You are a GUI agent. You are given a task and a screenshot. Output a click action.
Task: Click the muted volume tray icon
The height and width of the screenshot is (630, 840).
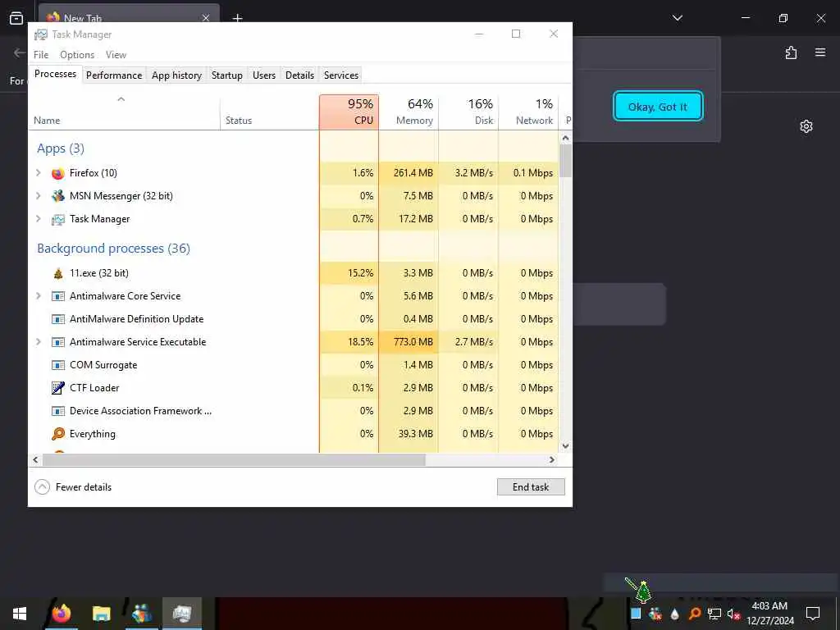tap(734, 614)
